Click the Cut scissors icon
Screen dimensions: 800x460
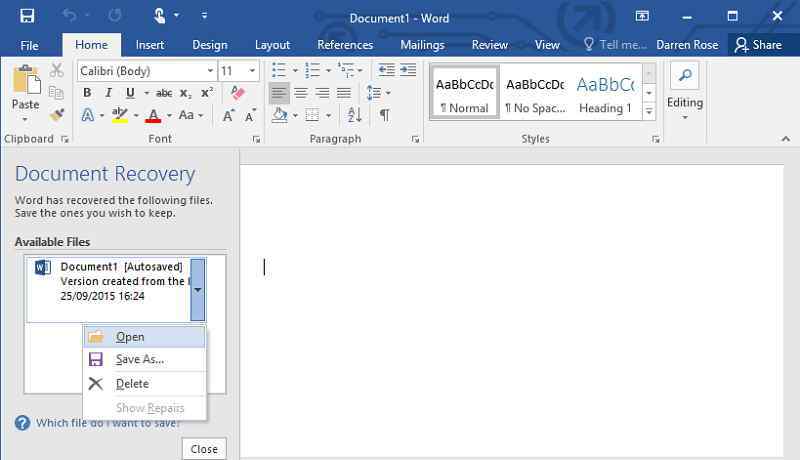57,70
